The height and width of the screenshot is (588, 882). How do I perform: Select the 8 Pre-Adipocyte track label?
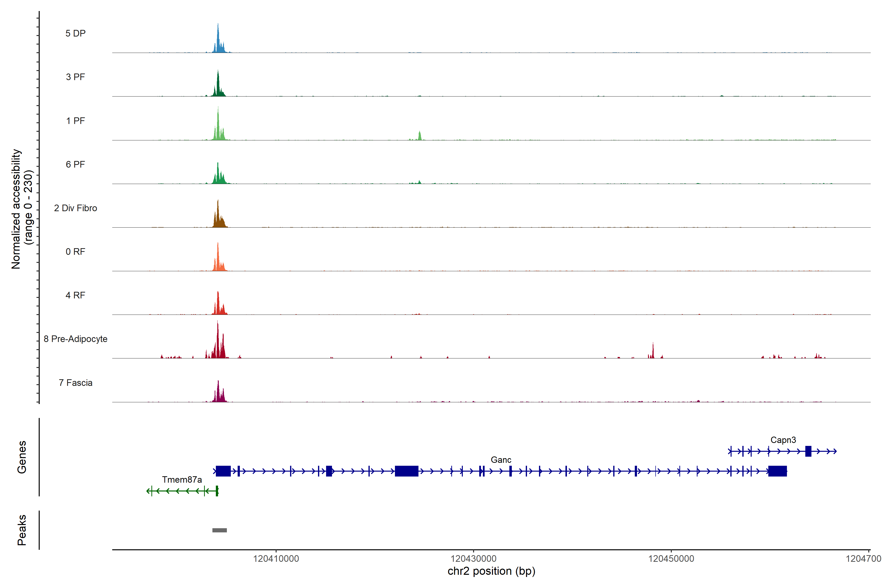75,339
